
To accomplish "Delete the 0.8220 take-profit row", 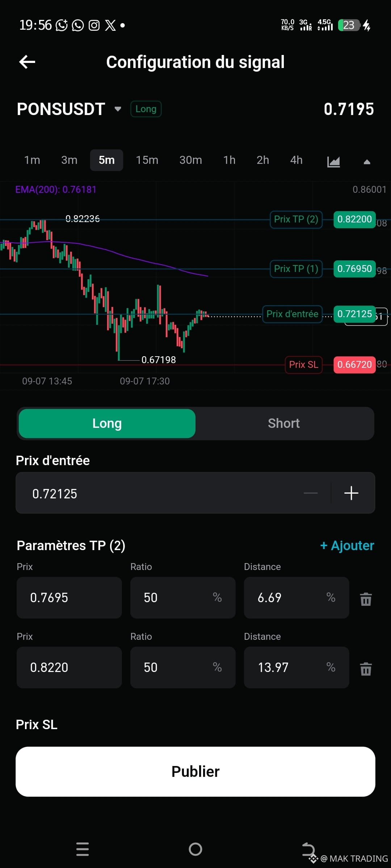I will pyautogui.click(x=366, y=669).
